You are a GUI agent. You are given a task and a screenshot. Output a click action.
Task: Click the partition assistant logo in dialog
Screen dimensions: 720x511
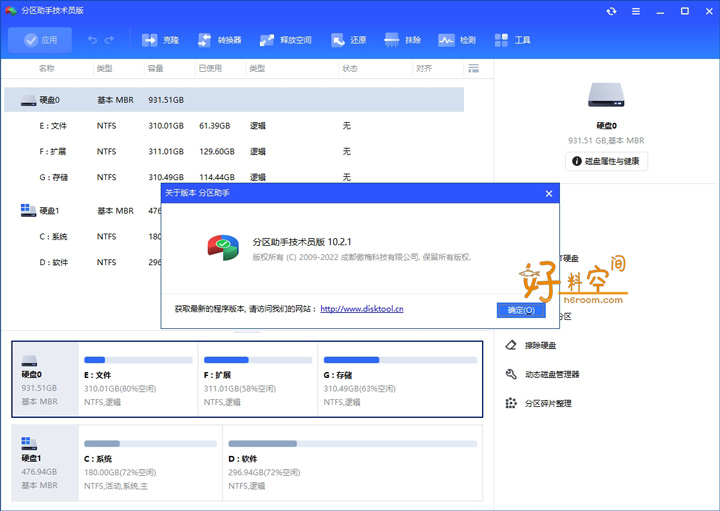[x=223, y=248]
